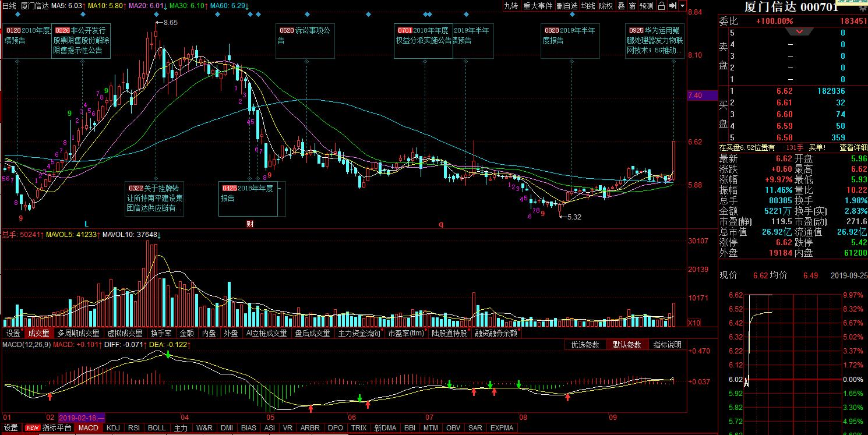Expand the red chevron in order book
Screen dimensions: 868x435
[x=799, y=31]
